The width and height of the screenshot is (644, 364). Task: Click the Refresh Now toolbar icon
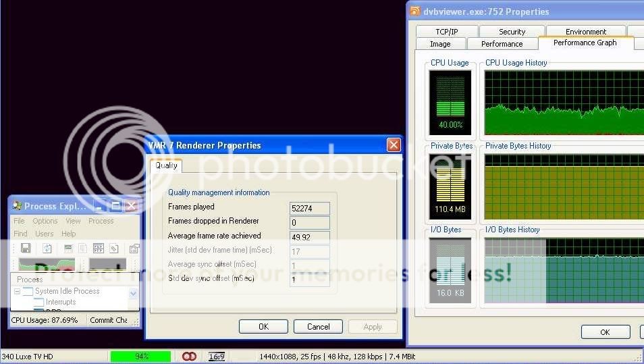coord(47,249)
